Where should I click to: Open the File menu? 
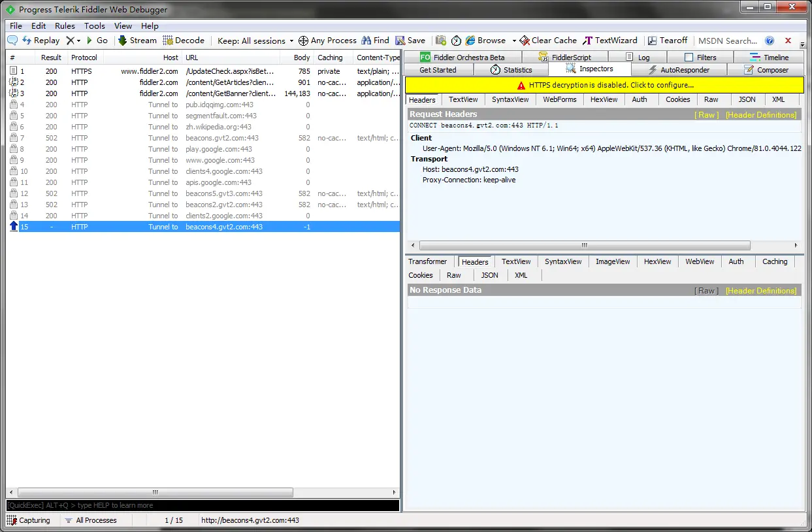(x=16, y=26)
